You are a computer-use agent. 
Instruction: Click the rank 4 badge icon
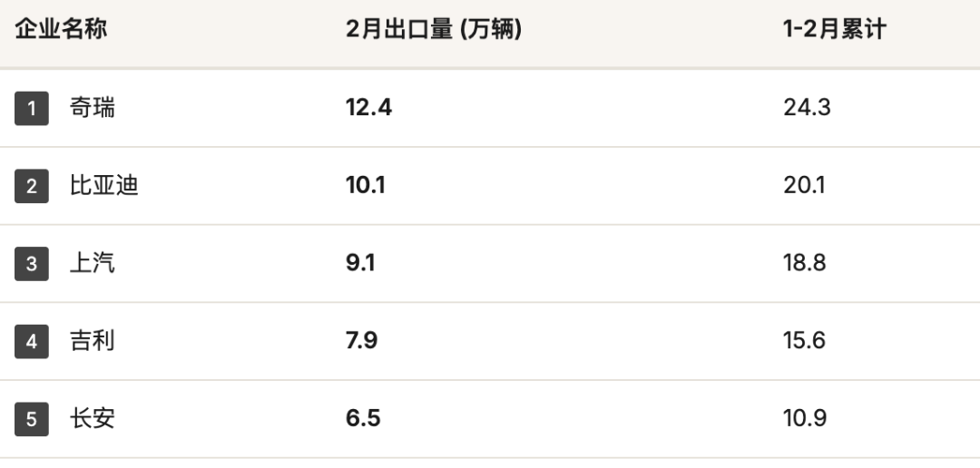coord(32,342)
